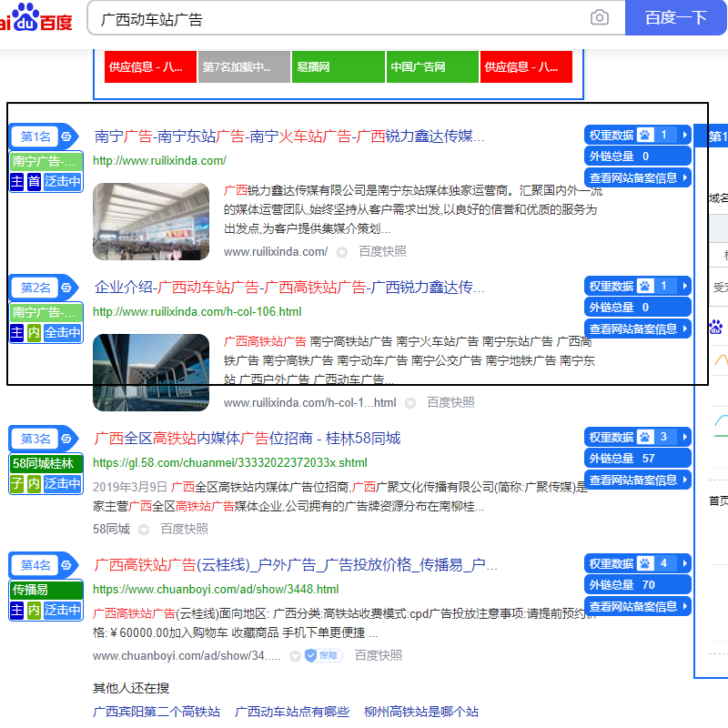Click the camera image search icon

tap(600, 17)
